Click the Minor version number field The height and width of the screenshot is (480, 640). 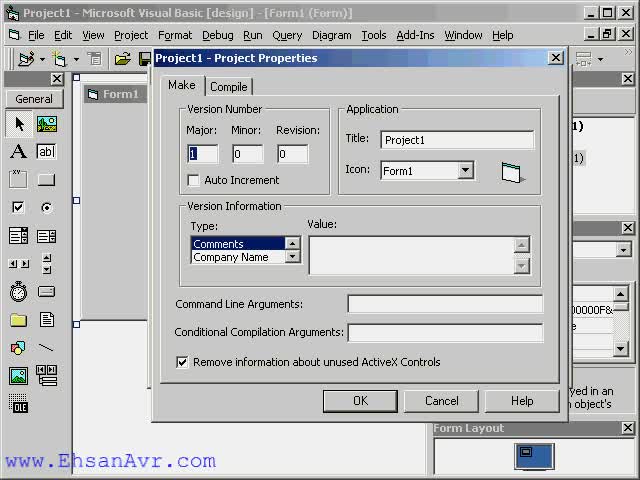248,154
